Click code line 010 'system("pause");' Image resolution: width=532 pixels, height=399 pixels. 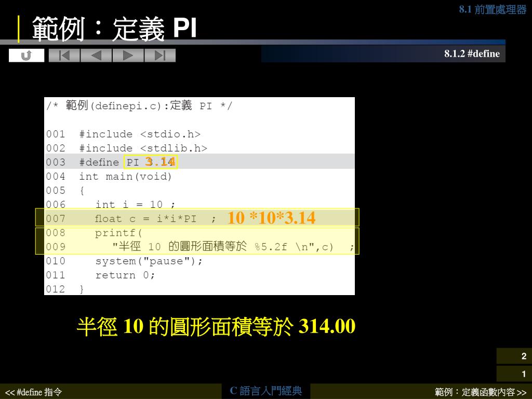149,261
